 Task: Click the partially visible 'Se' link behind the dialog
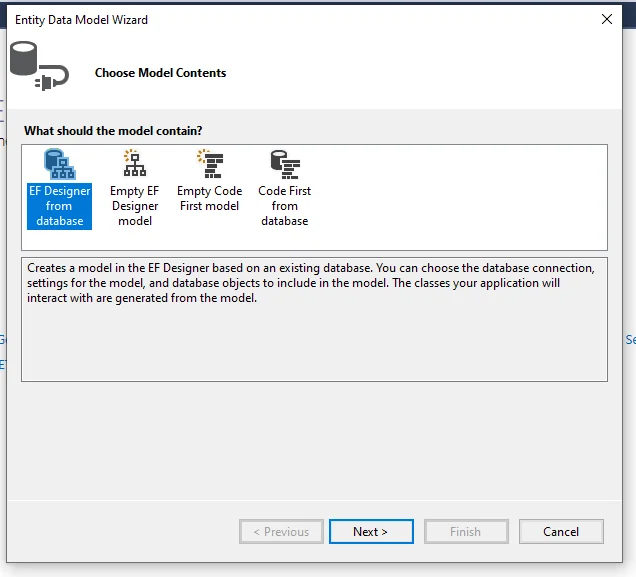point(631,340)
